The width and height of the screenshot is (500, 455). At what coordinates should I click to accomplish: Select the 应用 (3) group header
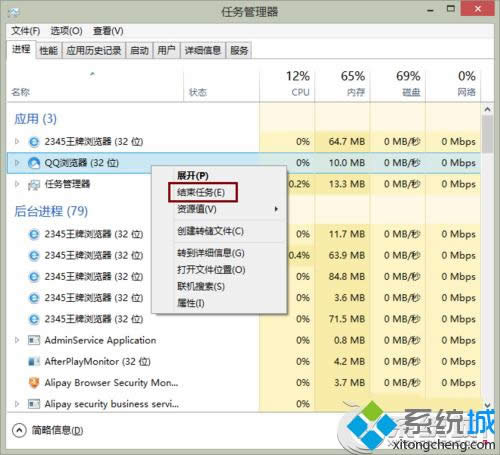(x=35, y=119)
